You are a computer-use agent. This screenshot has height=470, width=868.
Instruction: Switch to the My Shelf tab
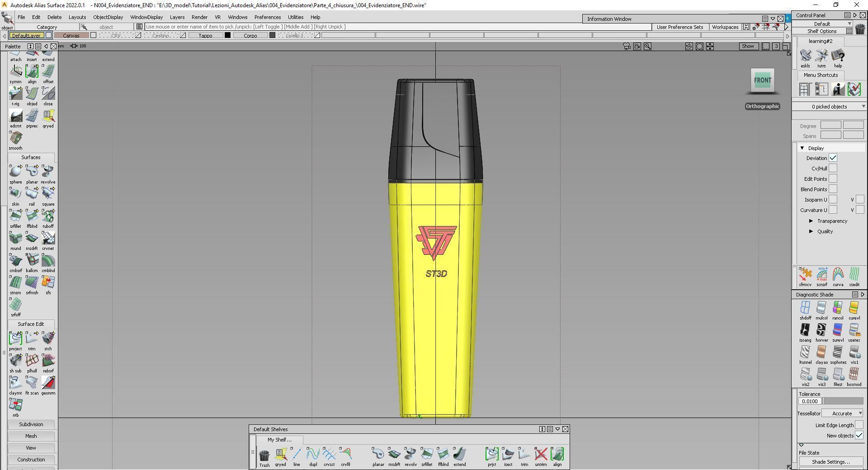279,440
